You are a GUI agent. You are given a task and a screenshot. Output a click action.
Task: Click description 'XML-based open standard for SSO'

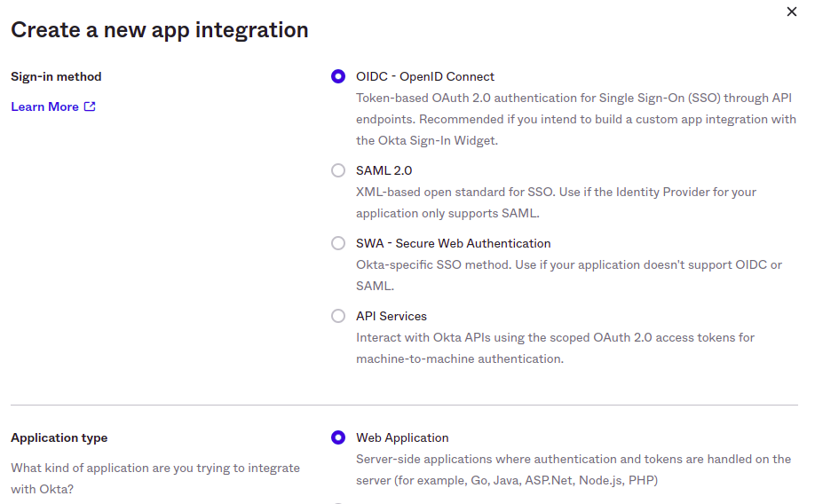[x=556, y=202]
